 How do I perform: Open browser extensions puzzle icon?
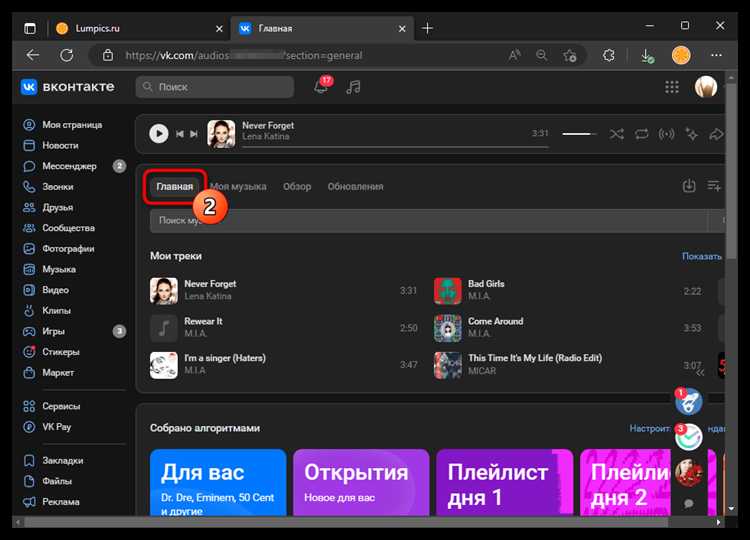click(608, 56)
